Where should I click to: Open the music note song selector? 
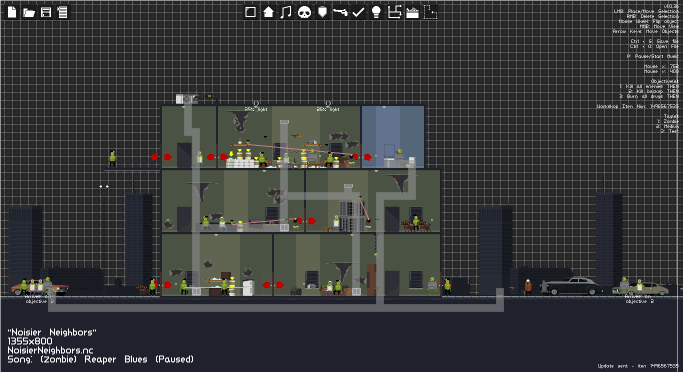[x=286, y=12]
